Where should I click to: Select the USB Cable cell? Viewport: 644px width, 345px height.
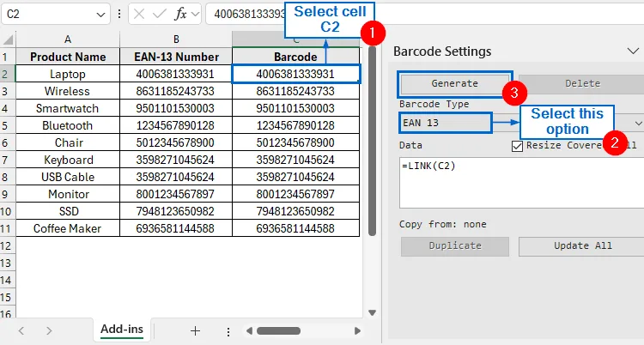[x=68, y=177]
